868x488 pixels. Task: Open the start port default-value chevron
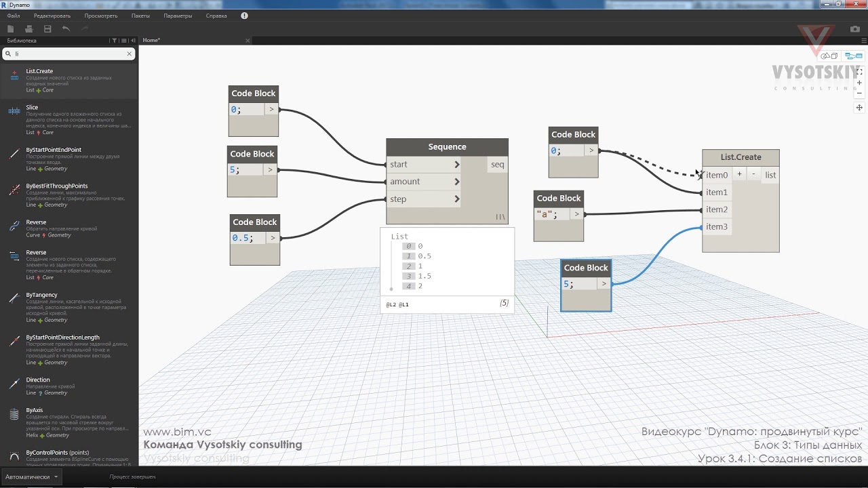tap(457, 165)
